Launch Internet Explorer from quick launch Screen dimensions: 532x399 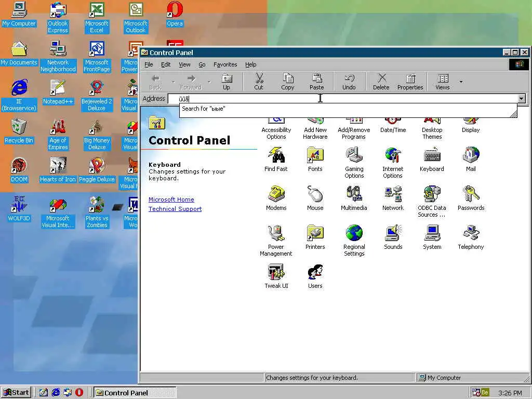[56, 393]
